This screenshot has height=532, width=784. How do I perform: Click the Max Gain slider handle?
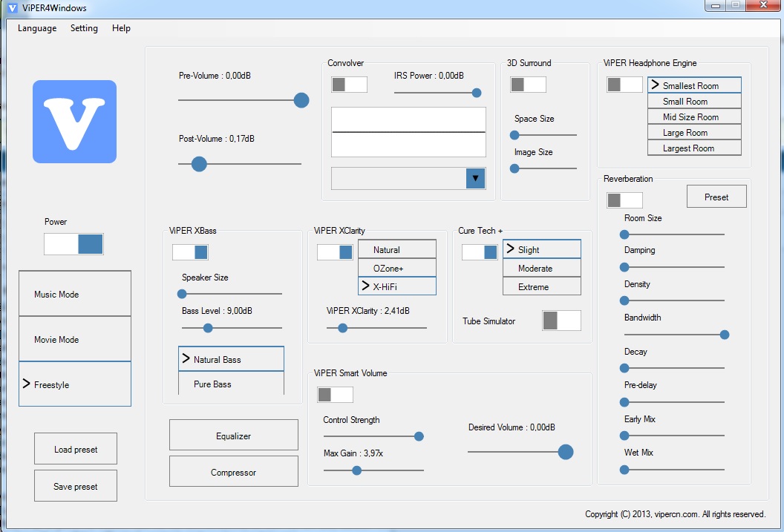(x=356, y=470)
